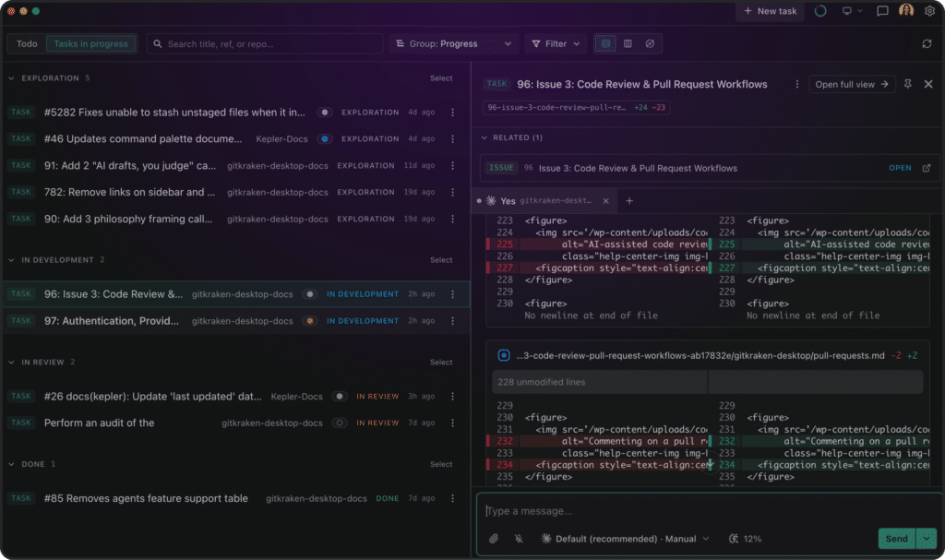
Task: Click the refresh icon in top toolbar
Action: click(927, 43)
